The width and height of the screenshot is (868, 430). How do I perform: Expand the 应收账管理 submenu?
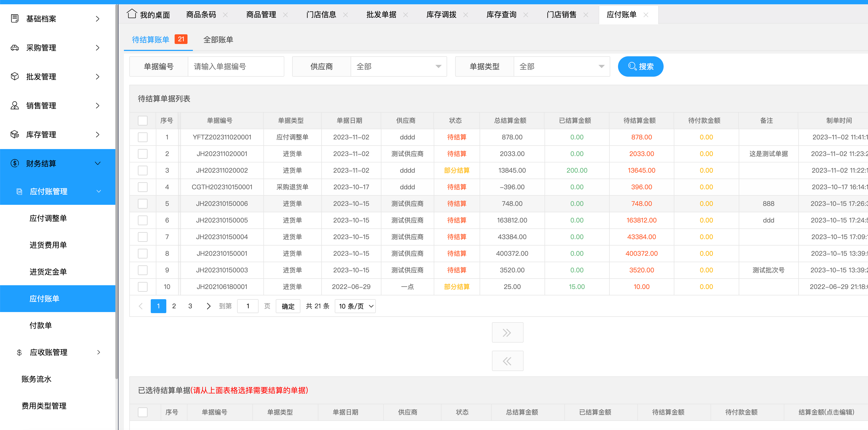point(98,352)
